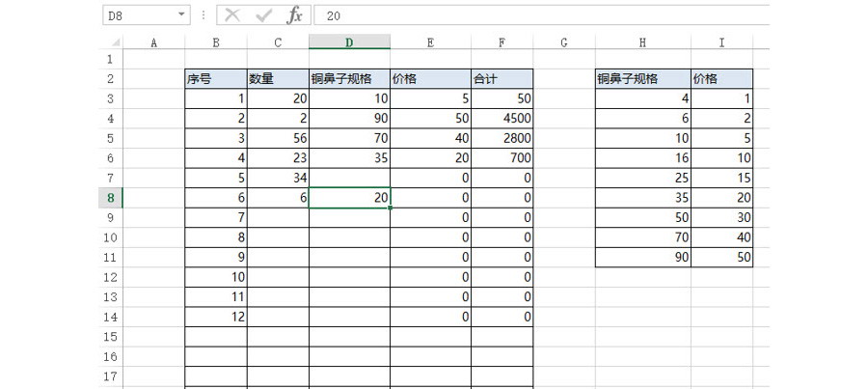The width and height of the screenshot is (868, 389).
Task: Click the 数量 header cell
Action: tap(278, 79)
